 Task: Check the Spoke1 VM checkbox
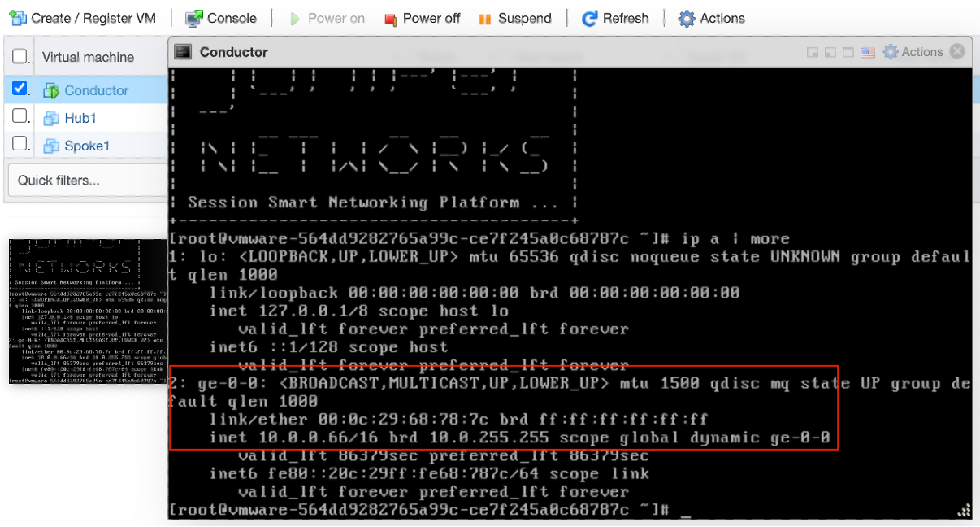[x=20, y=145]
